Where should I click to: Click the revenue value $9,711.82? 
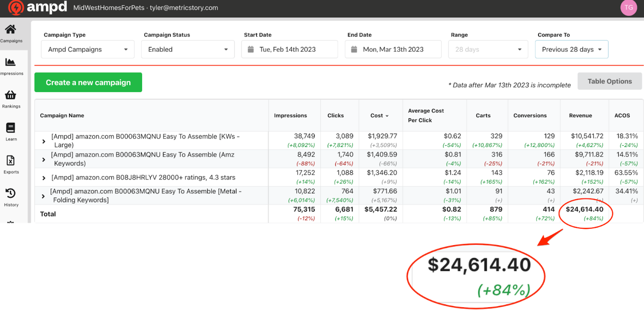coord(589,155)
